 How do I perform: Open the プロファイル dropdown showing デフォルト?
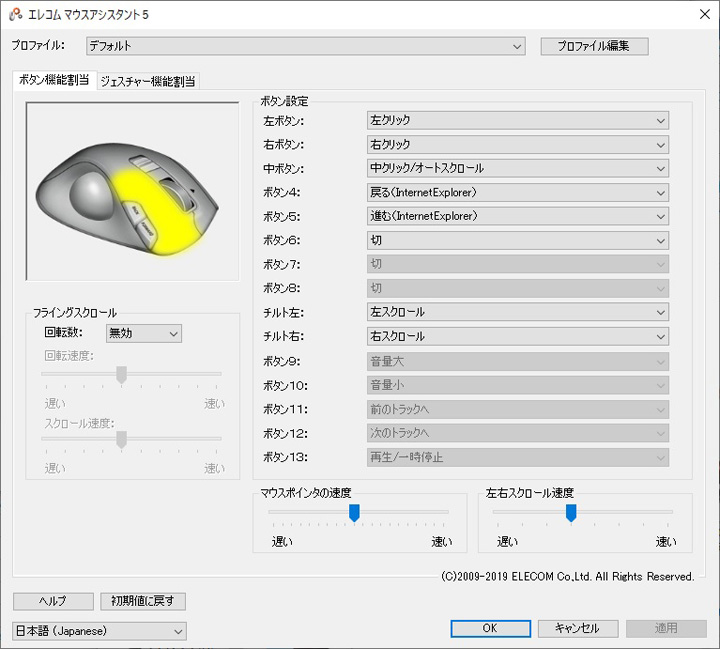(x=304, y=46)
